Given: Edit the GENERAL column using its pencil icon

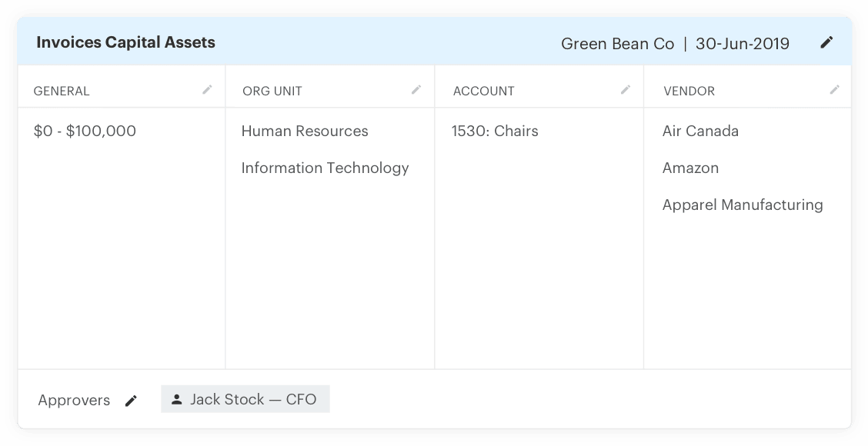Looking at the screenshot, I should point(207,90).
